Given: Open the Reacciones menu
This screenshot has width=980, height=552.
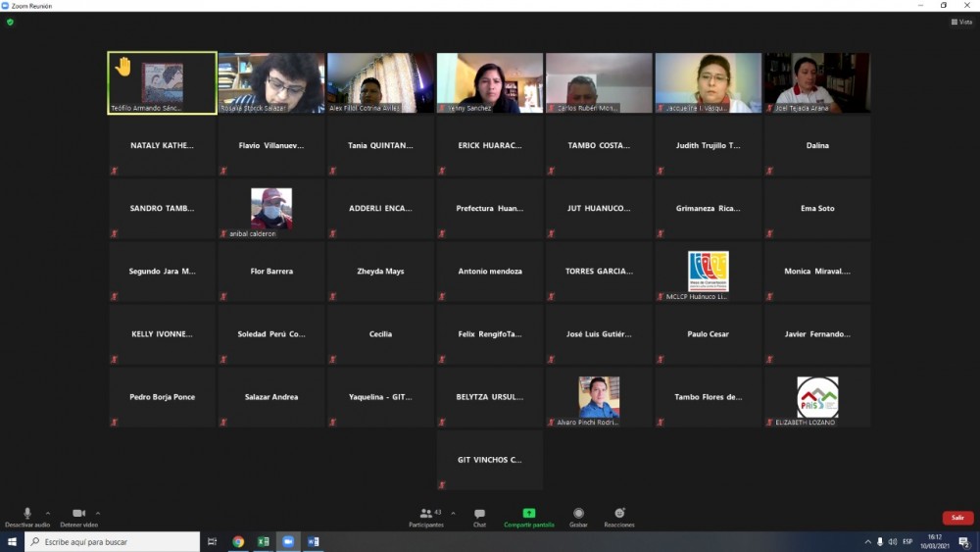Looking at the screenshot, I should pos(618,516).
